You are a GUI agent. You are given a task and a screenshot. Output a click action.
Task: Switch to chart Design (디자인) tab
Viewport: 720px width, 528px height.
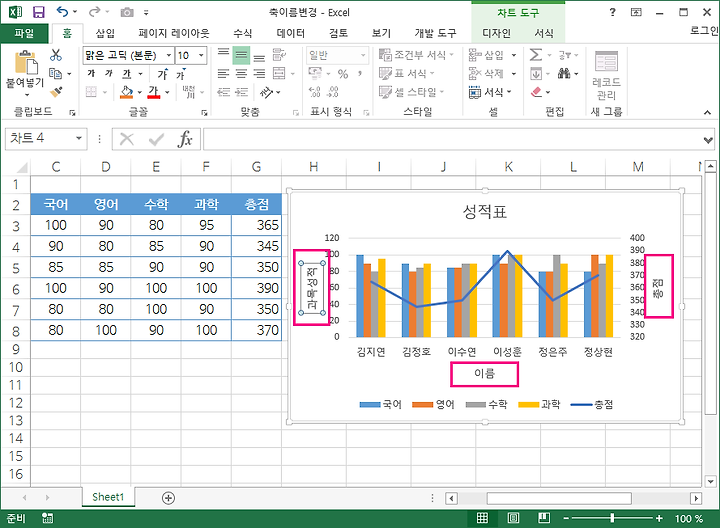[496, 33]
